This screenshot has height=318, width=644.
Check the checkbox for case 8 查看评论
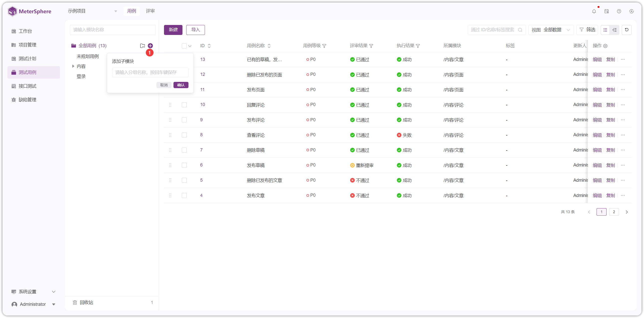point(184,135)
